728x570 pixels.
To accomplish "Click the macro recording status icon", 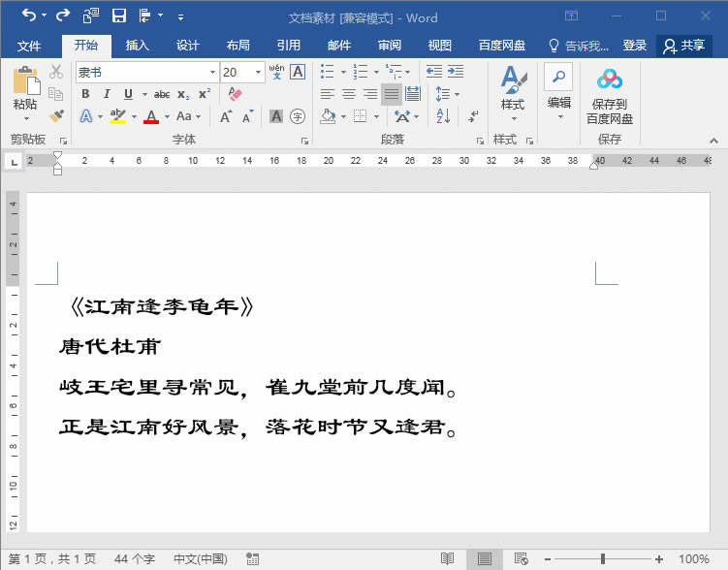I will 252,558.
